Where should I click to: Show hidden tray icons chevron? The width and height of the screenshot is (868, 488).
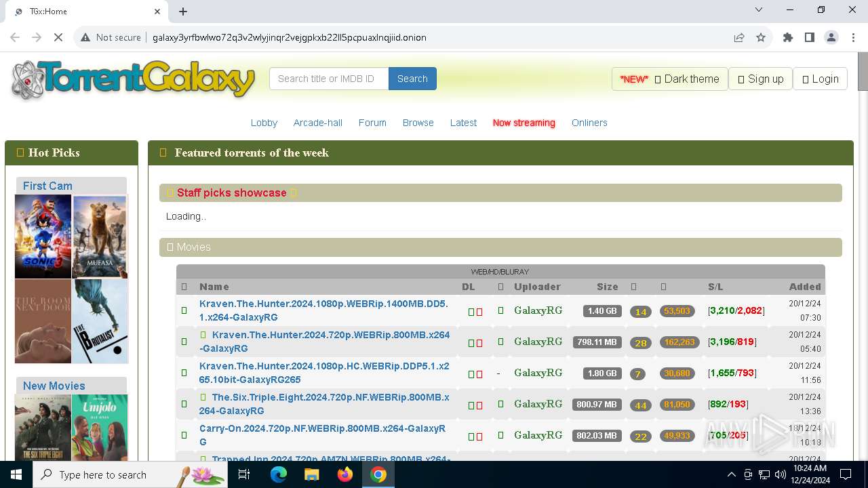tap(731, 474)
